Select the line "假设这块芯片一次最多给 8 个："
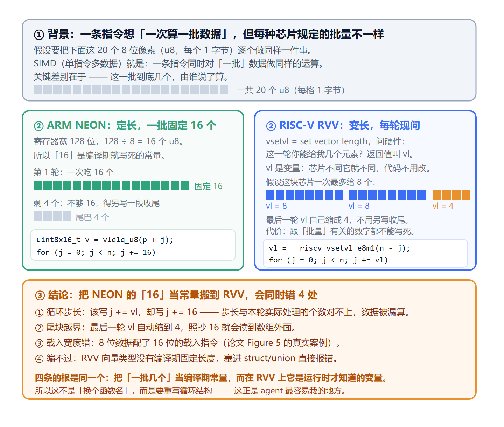This screenshot has height=427, width=504. tap(321, 182)
